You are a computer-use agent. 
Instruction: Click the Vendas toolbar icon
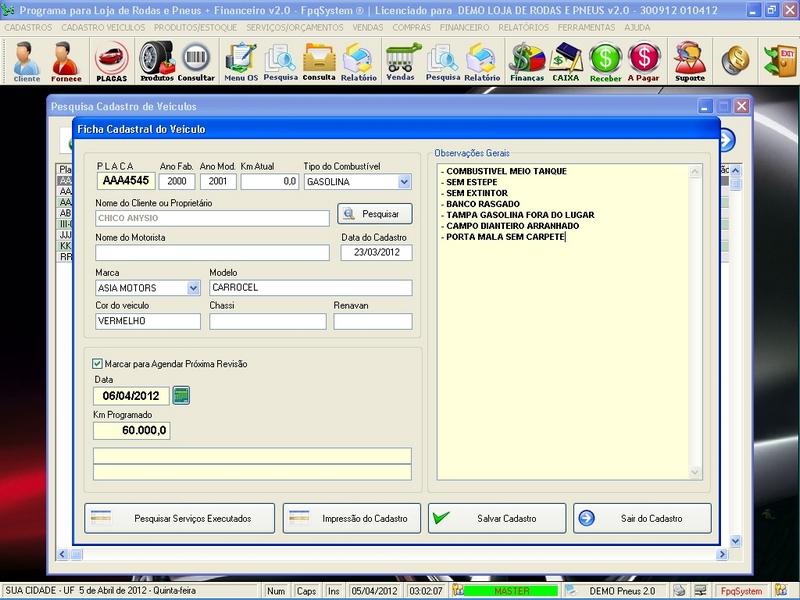[x=400, y=61]
